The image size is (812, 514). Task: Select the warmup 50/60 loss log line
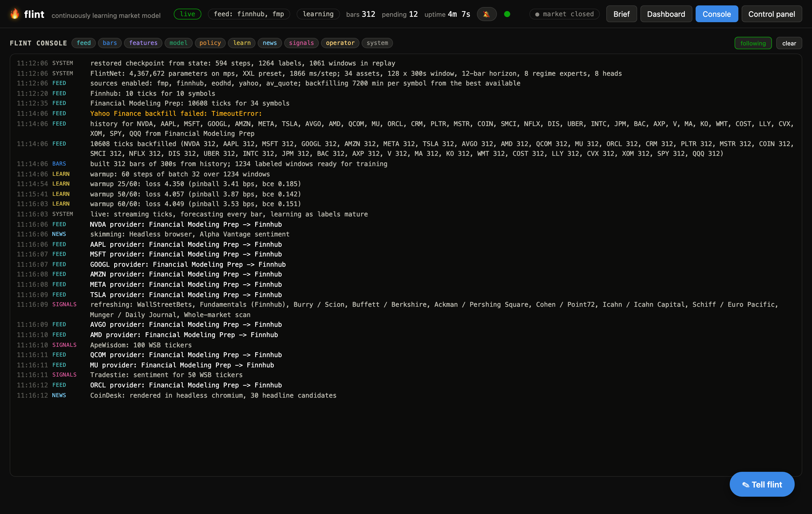406,194
